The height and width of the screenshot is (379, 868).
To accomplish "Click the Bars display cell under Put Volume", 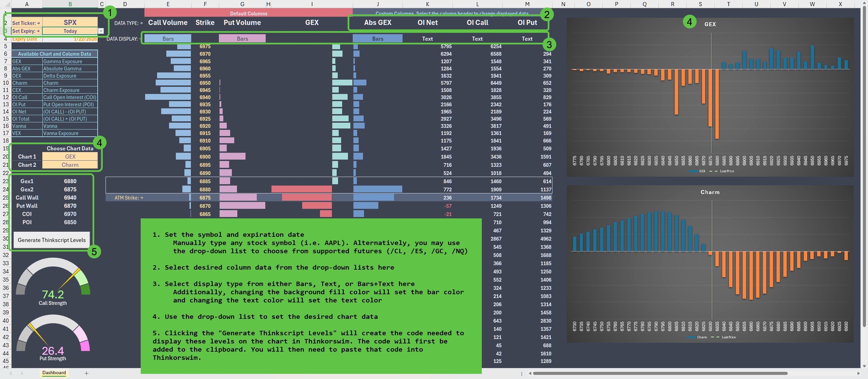I will (242, 39).
